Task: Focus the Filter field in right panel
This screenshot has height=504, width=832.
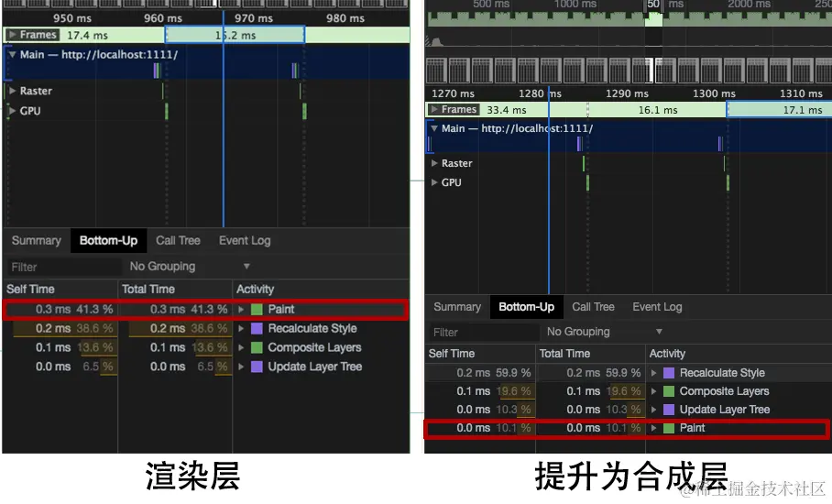Action: pyautogui.click(x=484, y=333)
